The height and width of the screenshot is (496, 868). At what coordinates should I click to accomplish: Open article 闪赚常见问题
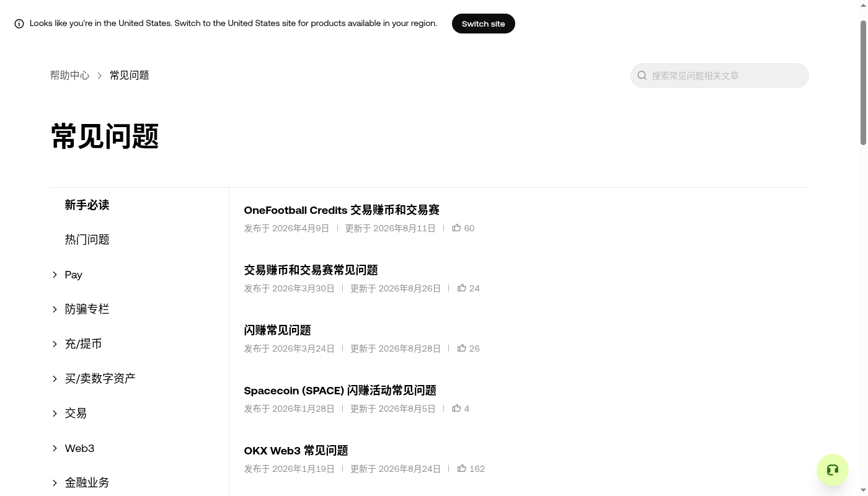(278, 330)
